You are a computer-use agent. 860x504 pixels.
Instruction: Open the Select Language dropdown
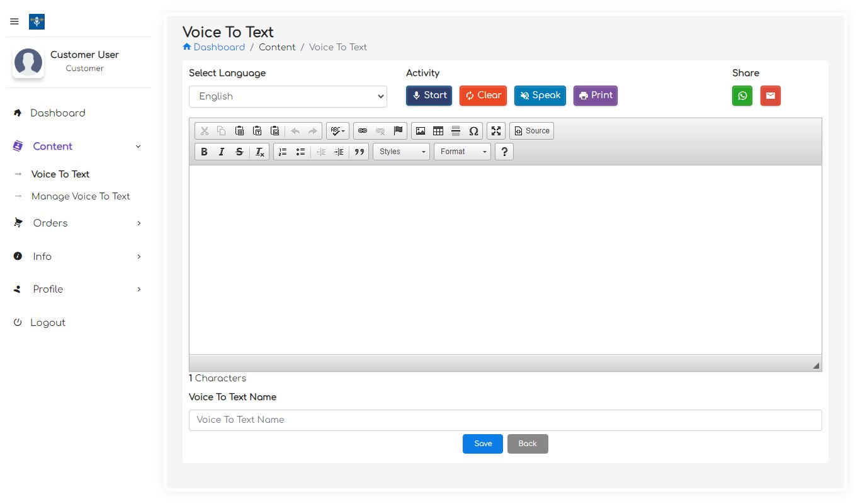(288, 96)
